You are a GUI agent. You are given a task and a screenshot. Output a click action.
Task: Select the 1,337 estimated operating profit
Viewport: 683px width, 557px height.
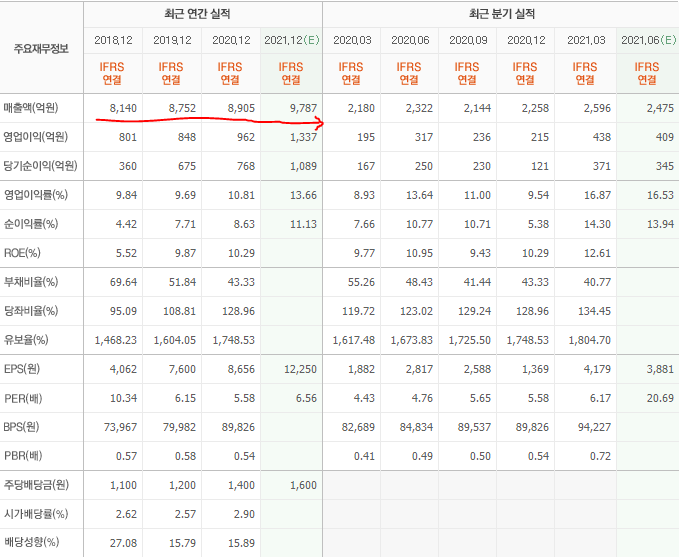click(304, 137)
